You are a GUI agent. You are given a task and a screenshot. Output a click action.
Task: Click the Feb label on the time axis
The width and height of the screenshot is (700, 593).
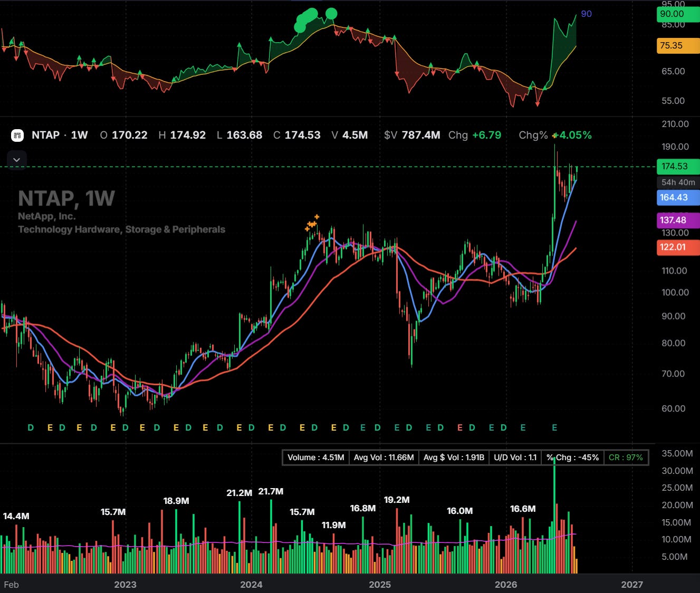point(11,585)
